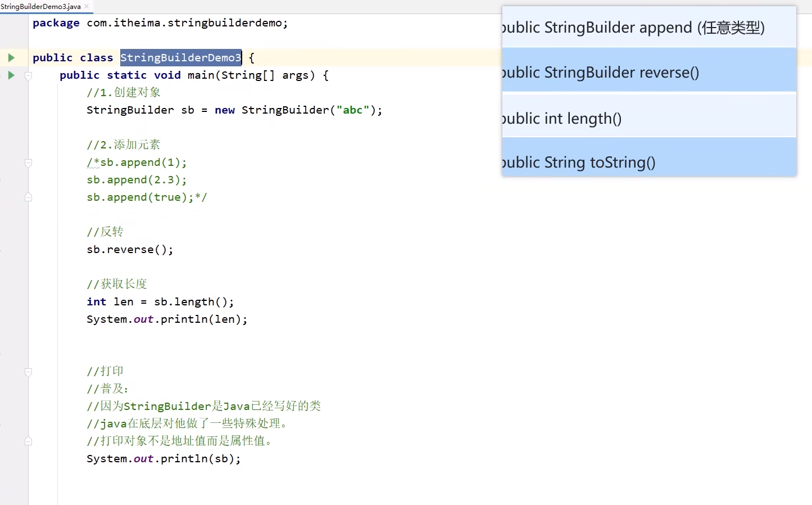Run the main method from the gutter arrow
The image size is (812, 505).
click(11, 75)
